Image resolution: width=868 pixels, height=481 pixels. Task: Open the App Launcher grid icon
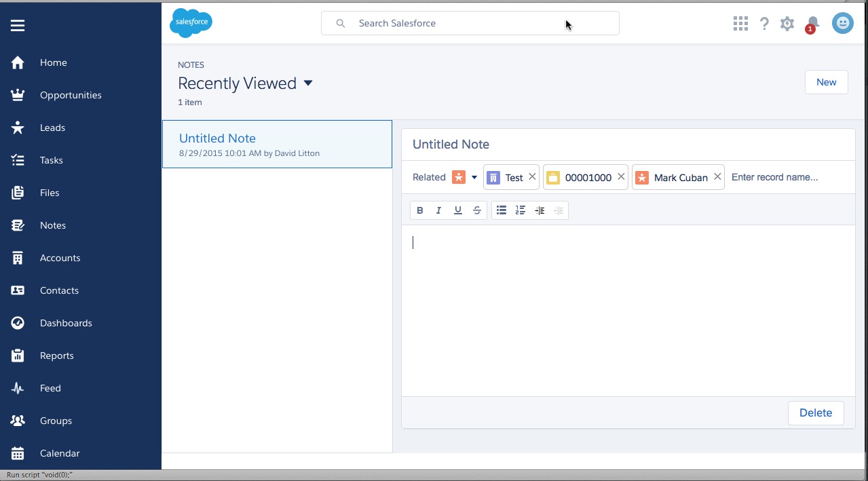[x=740, y=24]
